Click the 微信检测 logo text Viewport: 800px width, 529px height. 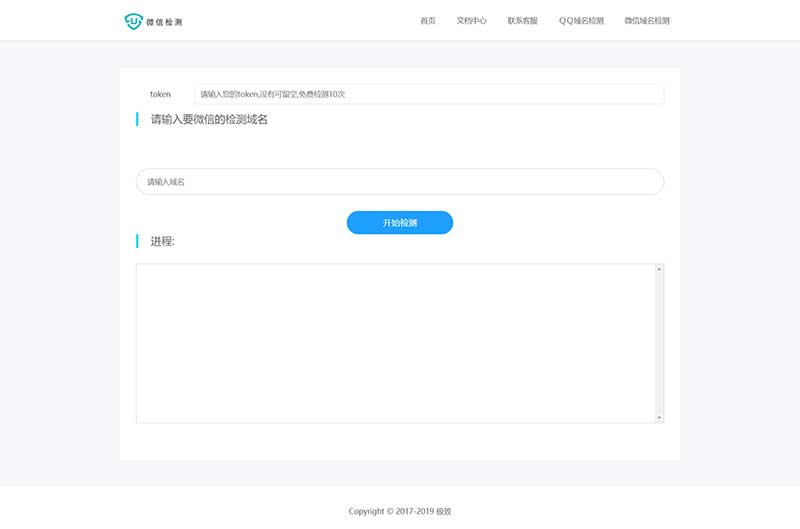pyautogui.click(x=164, y=21)
